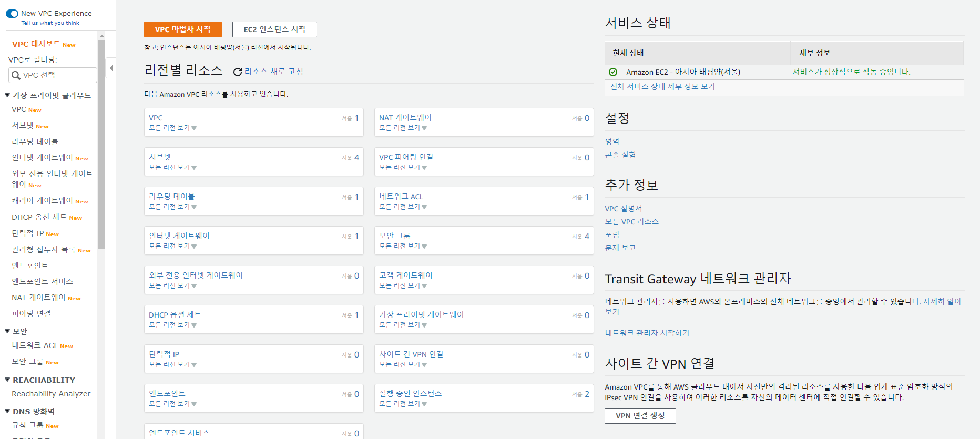The height and width of the screenshot is (439, 980).
Task: Select 탄력적 IP in the sidebar
Action: [x=28, y=233]
